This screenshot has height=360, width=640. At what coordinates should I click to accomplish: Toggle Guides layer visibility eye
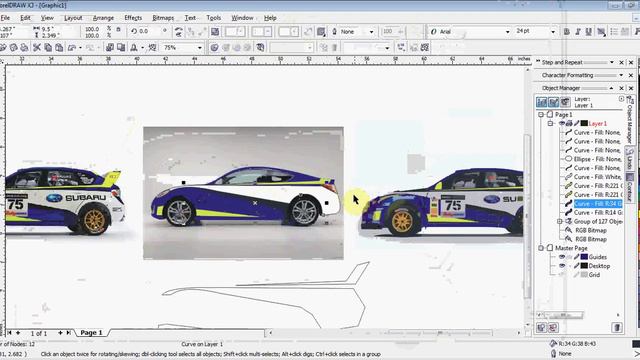tap(562, 257)
